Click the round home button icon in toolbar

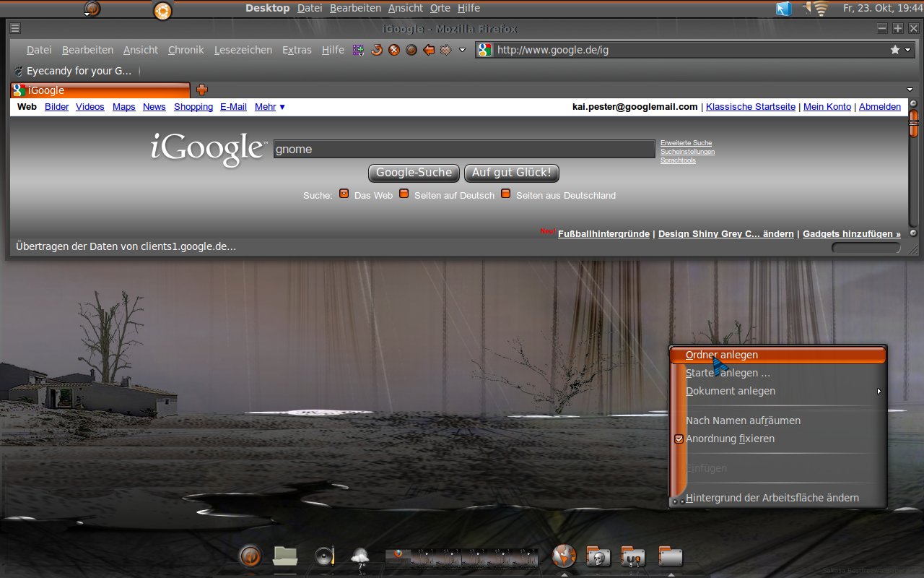tap(411, 50)
